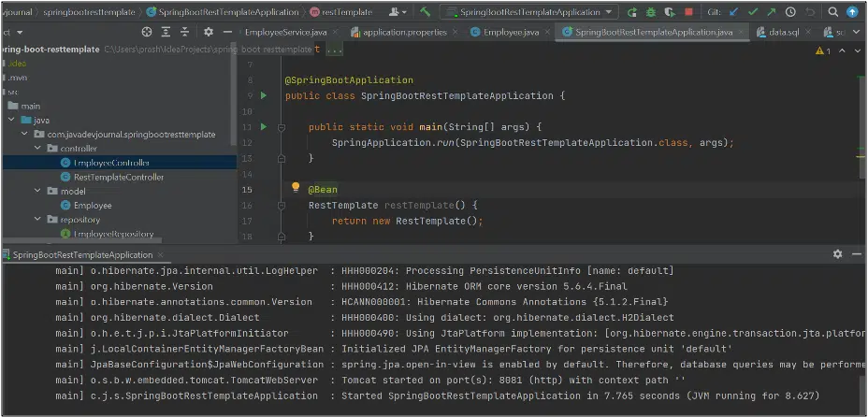The width and height of the screenshot is (868, 417).
Task: Open Project panel settings gear
Action: [x=208, y=32]
